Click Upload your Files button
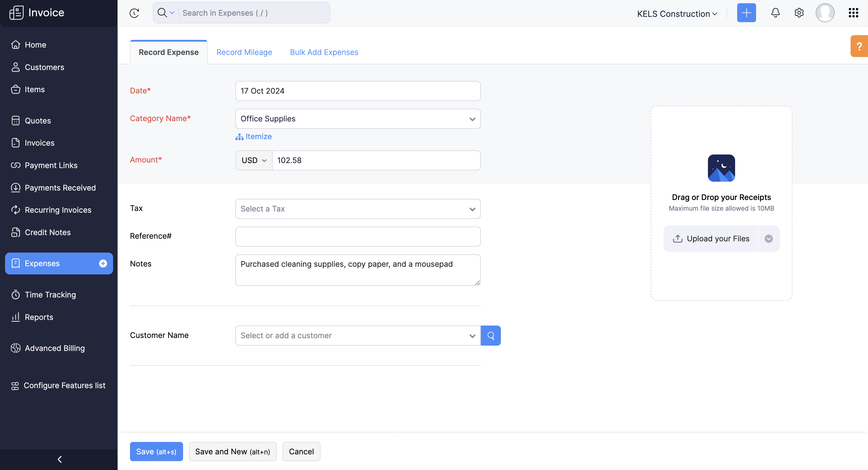Image resolution: width=868 pixels, height=470 pixels. click(710, 239)
